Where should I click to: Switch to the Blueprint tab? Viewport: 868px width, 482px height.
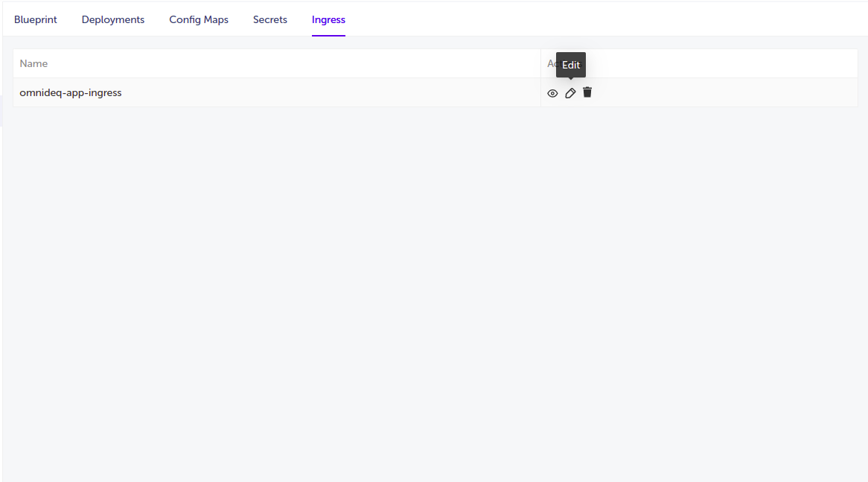tap(36, 19)
